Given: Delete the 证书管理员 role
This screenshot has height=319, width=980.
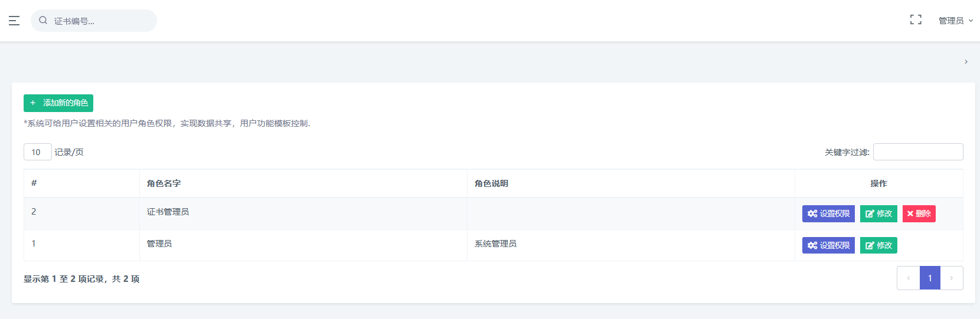Looking at the screenshot, I should (919, 213).
